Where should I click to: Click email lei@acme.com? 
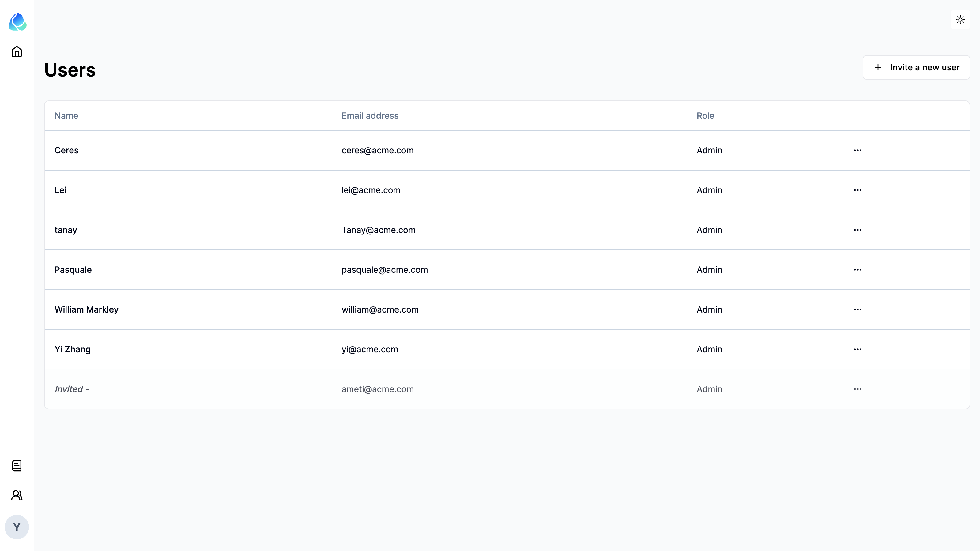(x=371, y=190)
